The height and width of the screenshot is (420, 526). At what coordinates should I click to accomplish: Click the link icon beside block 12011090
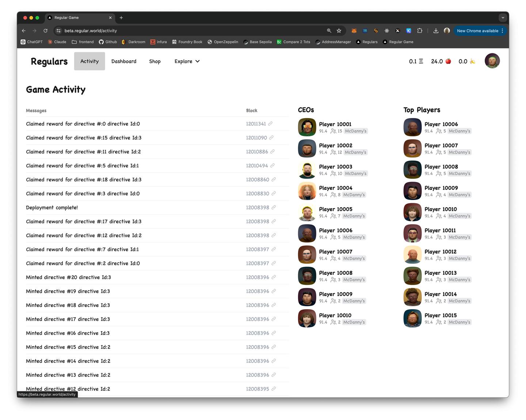[271, 138]
